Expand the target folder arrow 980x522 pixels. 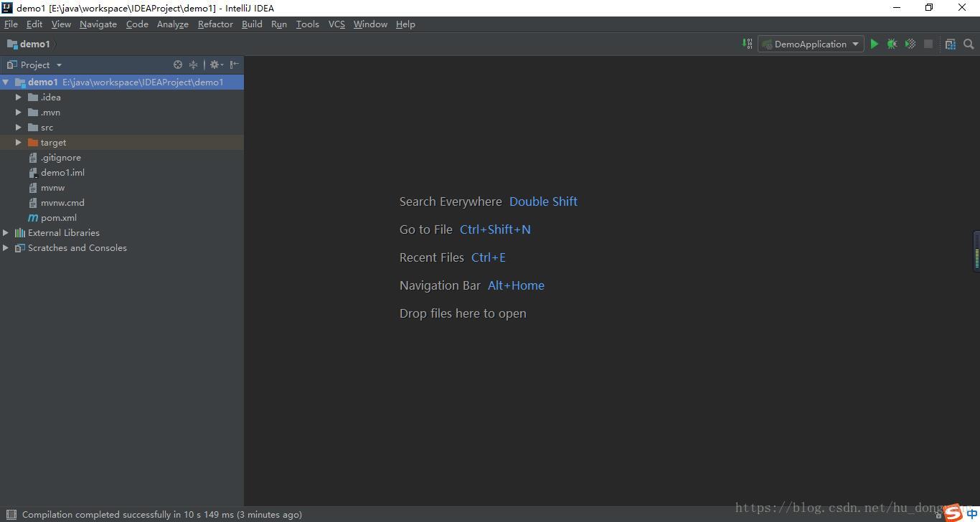click(19, 142)
